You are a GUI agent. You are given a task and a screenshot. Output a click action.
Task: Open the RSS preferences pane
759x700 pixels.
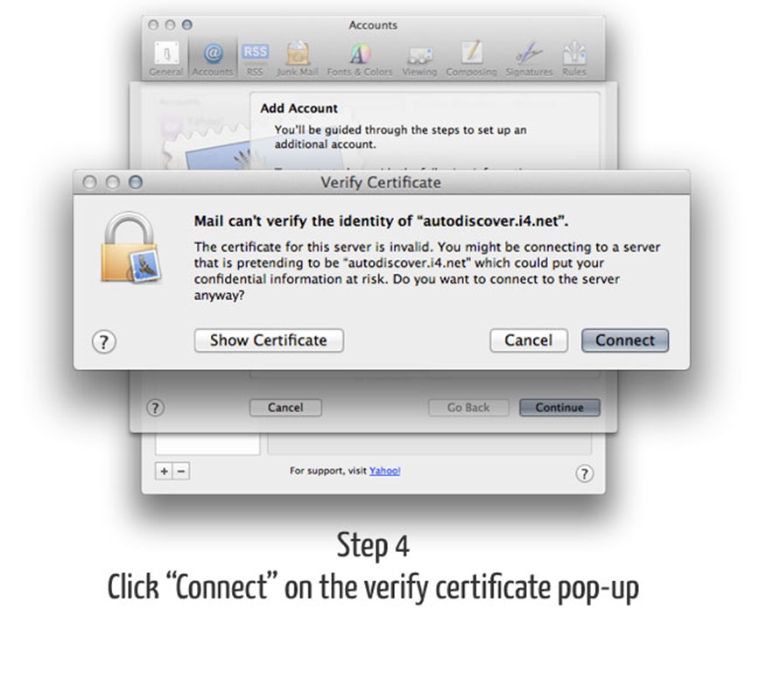255,59
